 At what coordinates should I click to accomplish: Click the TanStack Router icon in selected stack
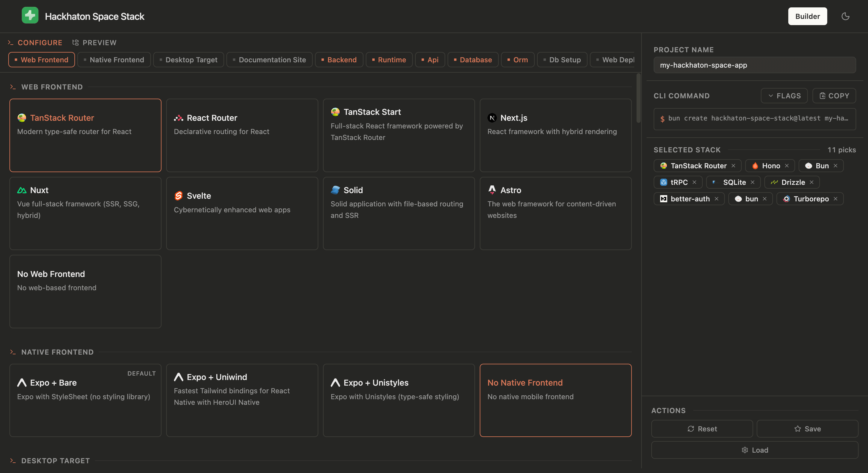pyautogui.click(x=663, y=166)
